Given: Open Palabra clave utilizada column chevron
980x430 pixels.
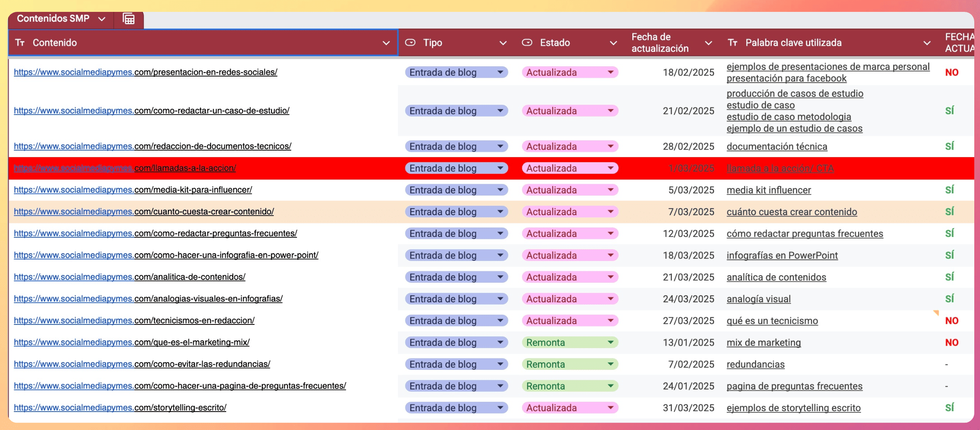Looking at the screenshot, I should (x=927, y=43).
